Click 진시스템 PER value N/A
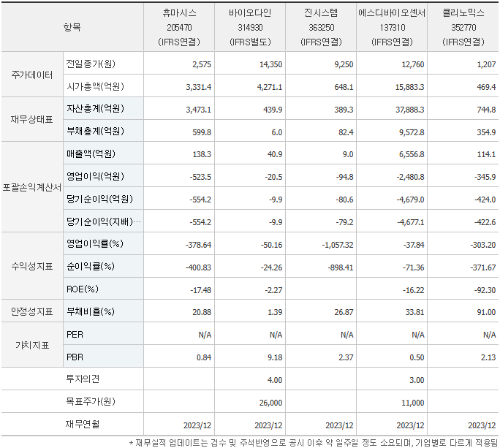500x448 pixels. click(x=347, y=335)
